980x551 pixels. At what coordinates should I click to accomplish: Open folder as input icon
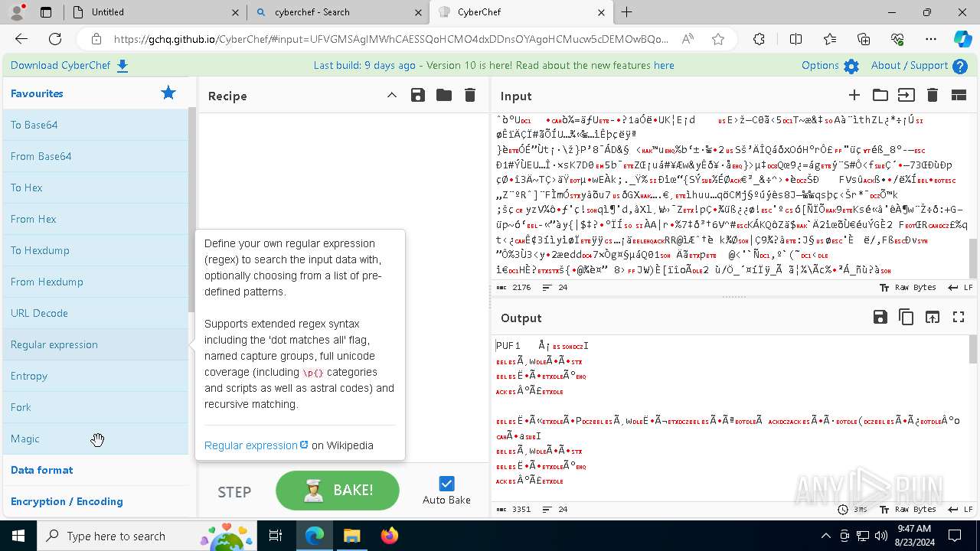click(x=880, y=96)
